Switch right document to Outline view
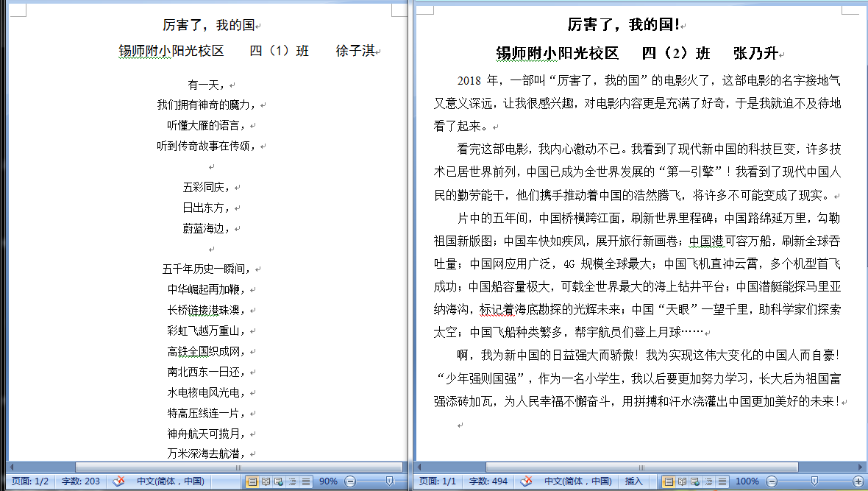Screen dimensions: 868x491 pos(709,481)
